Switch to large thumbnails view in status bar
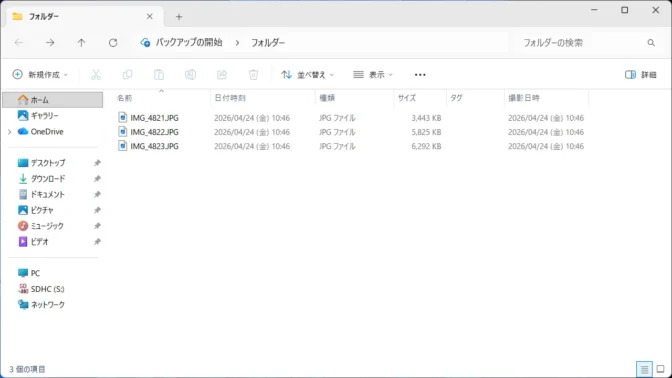This screenshot has height=378, width=672. pyautogui.click(x=660, y=369)
